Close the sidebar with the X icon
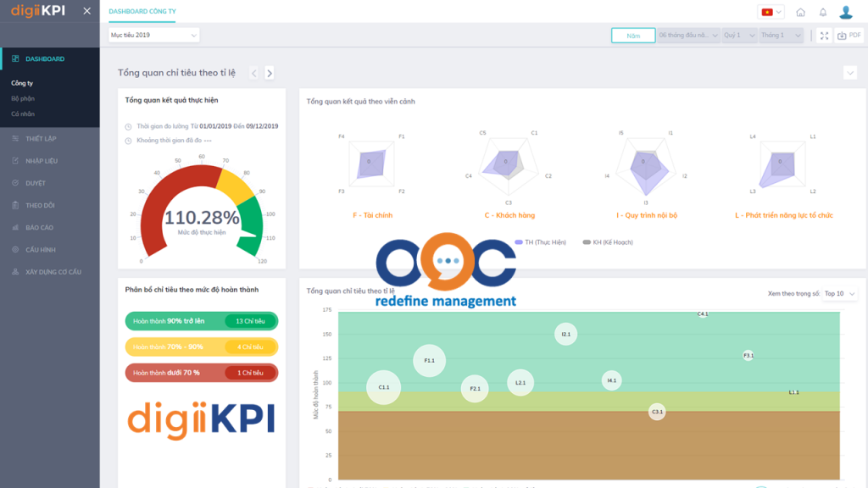Viewport: 868px width, 488px height. [87, 11]
